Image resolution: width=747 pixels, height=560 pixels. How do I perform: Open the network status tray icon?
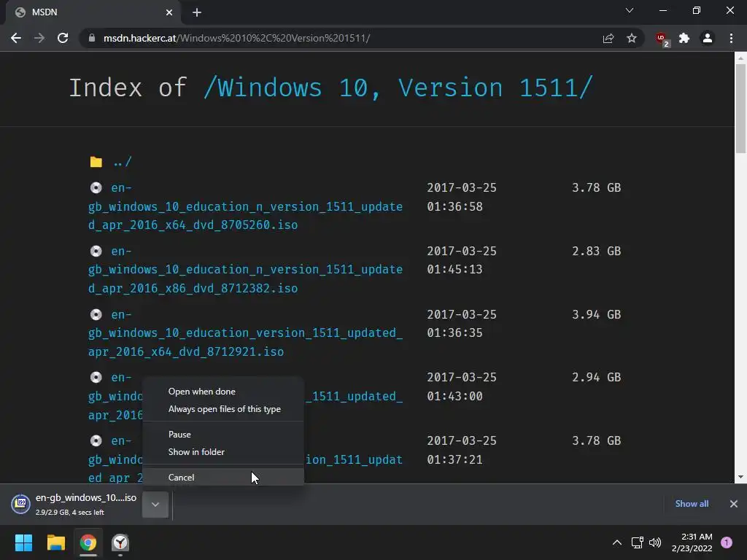click(637, 542)
